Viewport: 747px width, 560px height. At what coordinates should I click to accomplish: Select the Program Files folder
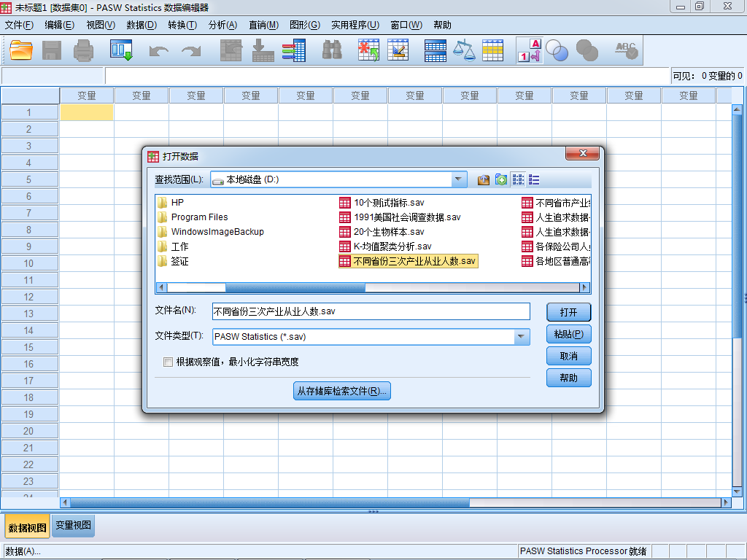click(x=193, y=217)
